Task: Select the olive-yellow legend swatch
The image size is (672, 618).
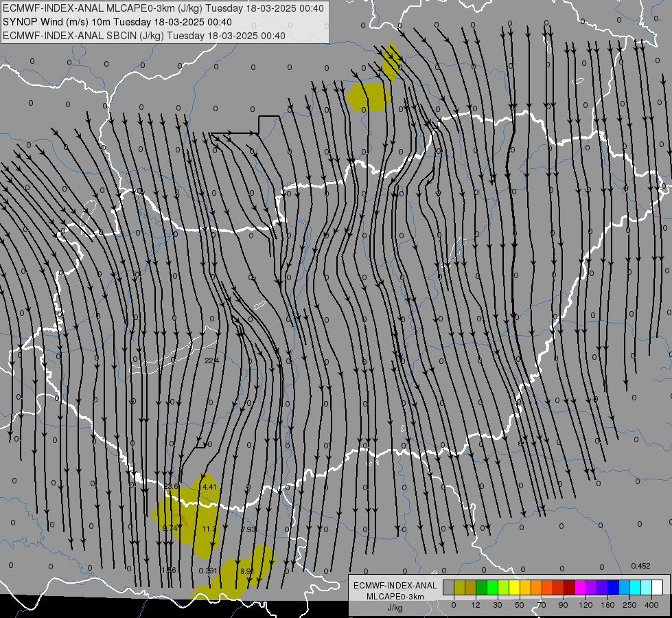Action: pyautogui.click(x=459, y=587)
